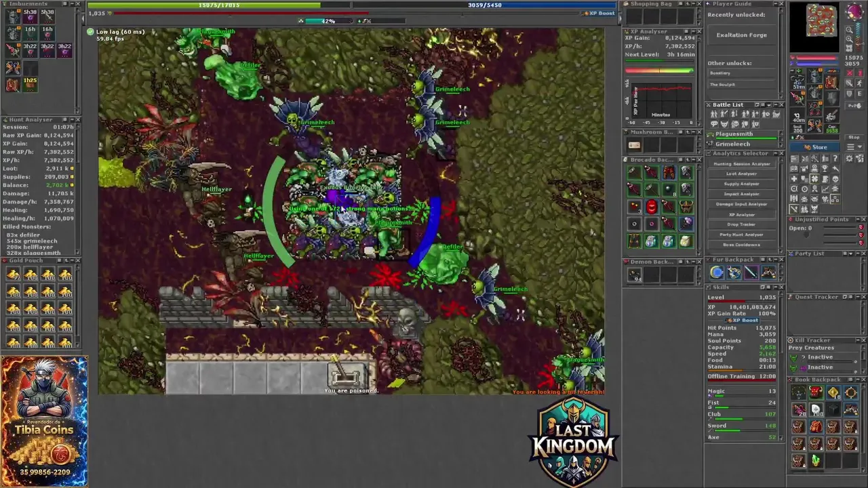The width and height of the screenshot is (868, 488).
Task: Enable defensive shield fight mode
Action: tap(849, 94)
